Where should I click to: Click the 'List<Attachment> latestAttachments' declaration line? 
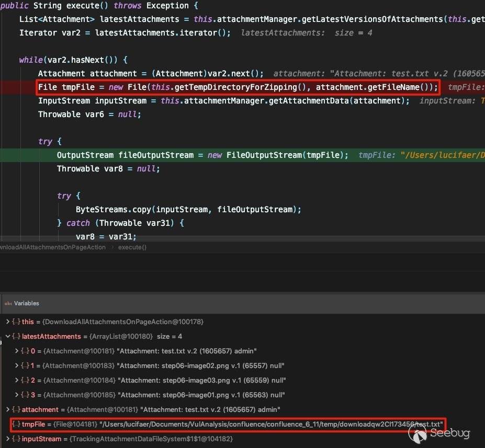(x=252, y=19)
